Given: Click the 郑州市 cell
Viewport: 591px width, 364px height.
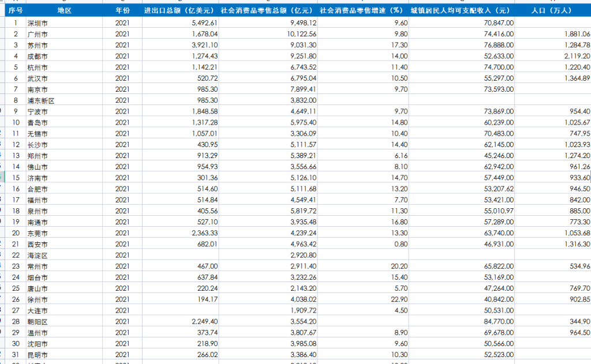Looking at the screenshot, I should 64,156.
